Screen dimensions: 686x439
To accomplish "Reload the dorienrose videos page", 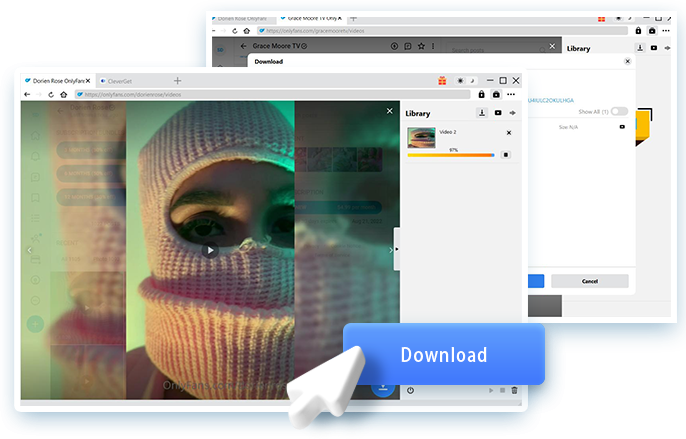I will coord(51,94).
